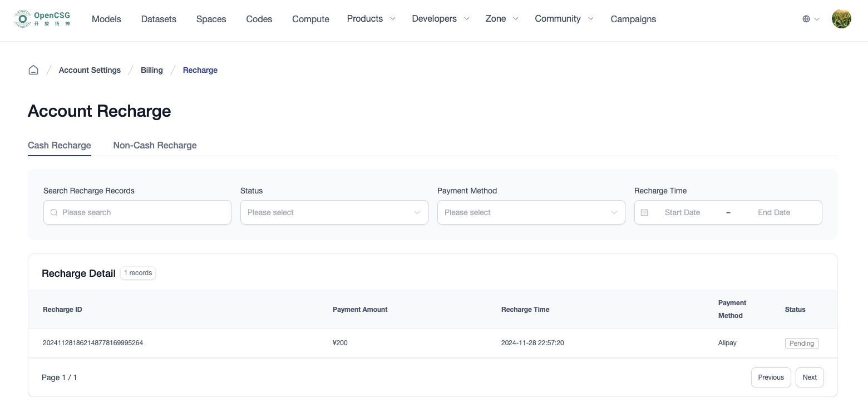Expand the Community menu
The height and width of the screenshot is (408, 868).
pos(564,19)
